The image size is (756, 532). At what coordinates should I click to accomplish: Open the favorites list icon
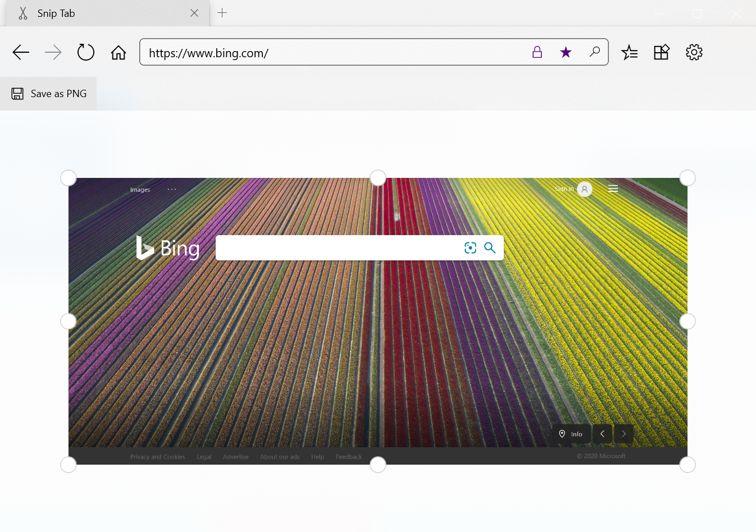tap(629, 53)
